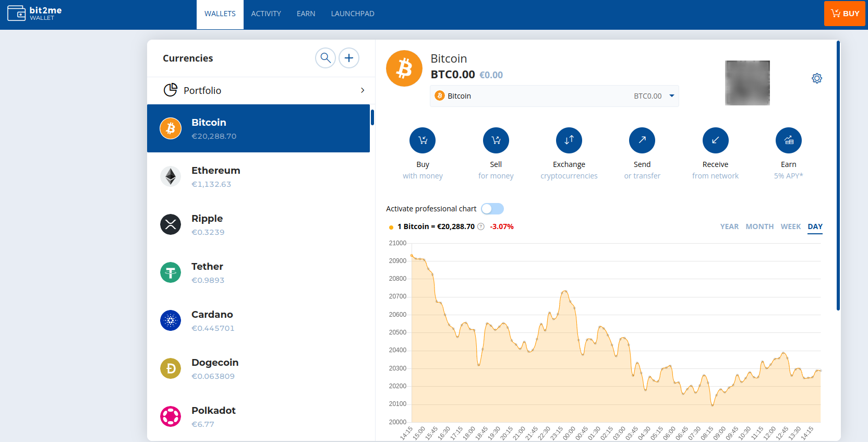
Task: Select the Ripple currency row
Action: pyautogui.click(x=258, y=224)
